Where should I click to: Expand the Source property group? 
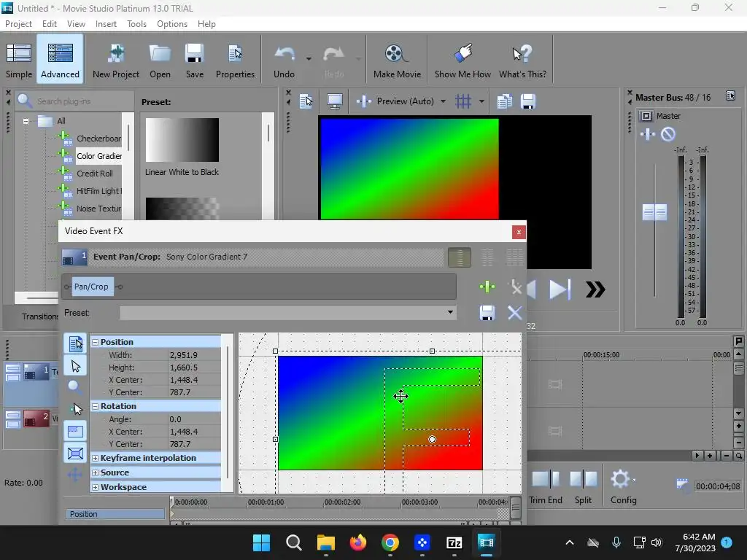pos(96,472)
